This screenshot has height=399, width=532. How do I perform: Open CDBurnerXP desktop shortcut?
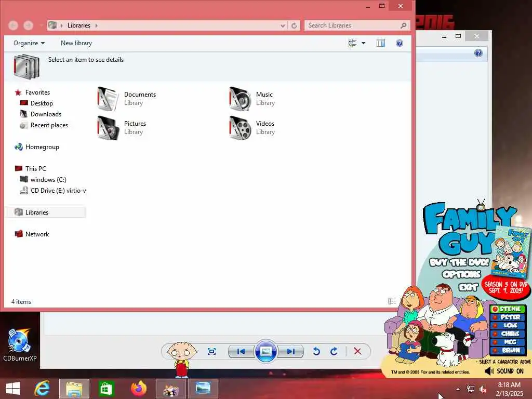click(x=20, y=345)
